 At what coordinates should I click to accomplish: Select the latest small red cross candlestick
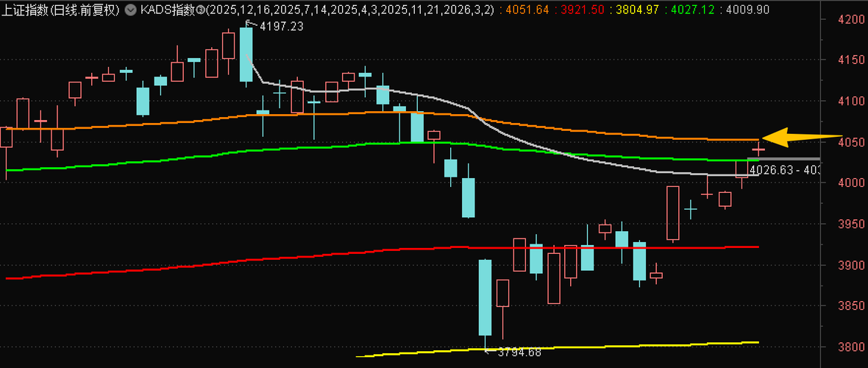758,149
